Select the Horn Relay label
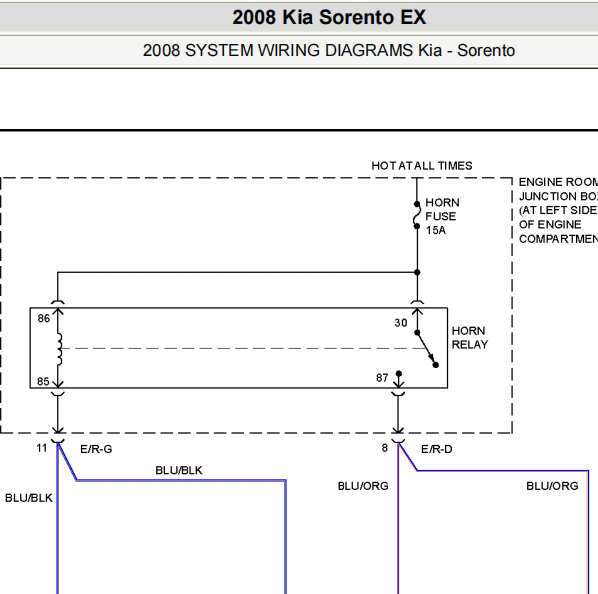This screenshot has height=594, width=598. click(469, 338)
